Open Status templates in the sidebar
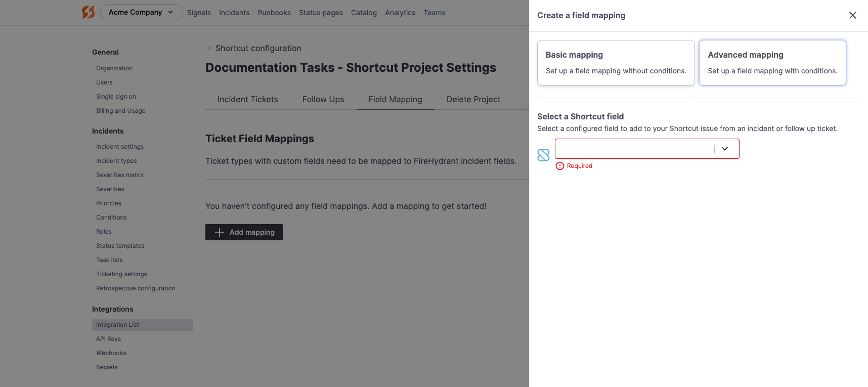868x387 pixels. (x=120, y=246)
